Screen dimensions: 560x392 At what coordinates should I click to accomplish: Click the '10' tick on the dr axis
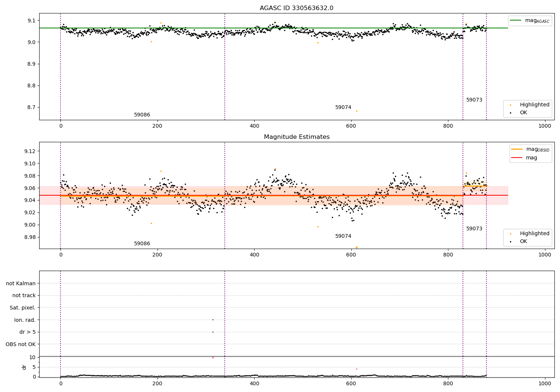click(x=32, y=357)
